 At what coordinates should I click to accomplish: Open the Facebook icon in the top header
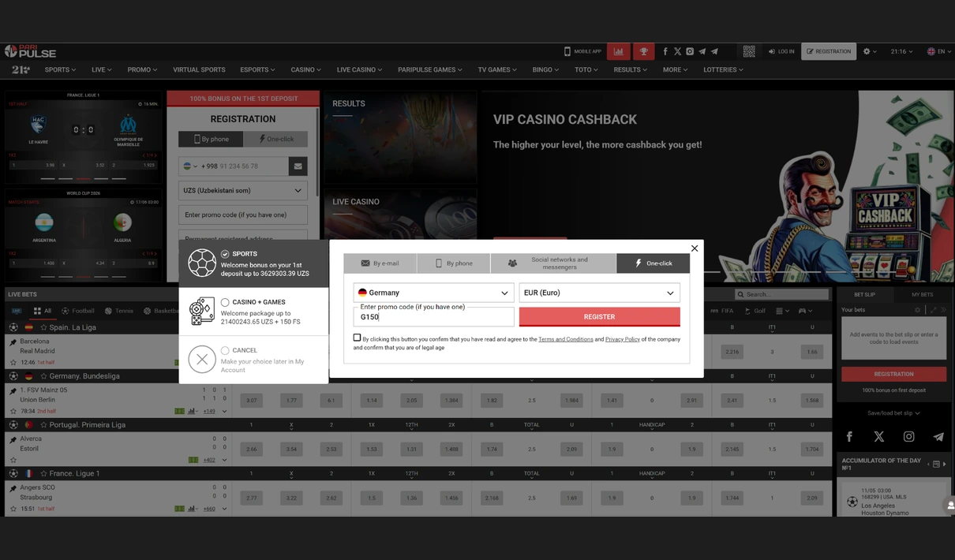pos(665,51)
